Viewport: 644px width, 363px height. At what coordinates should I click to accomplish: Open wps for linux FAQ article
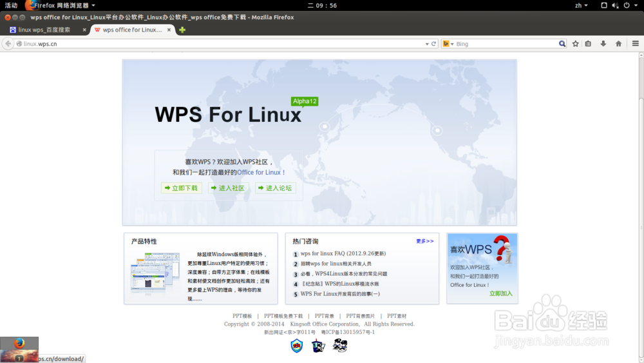[x=343, y=253]
